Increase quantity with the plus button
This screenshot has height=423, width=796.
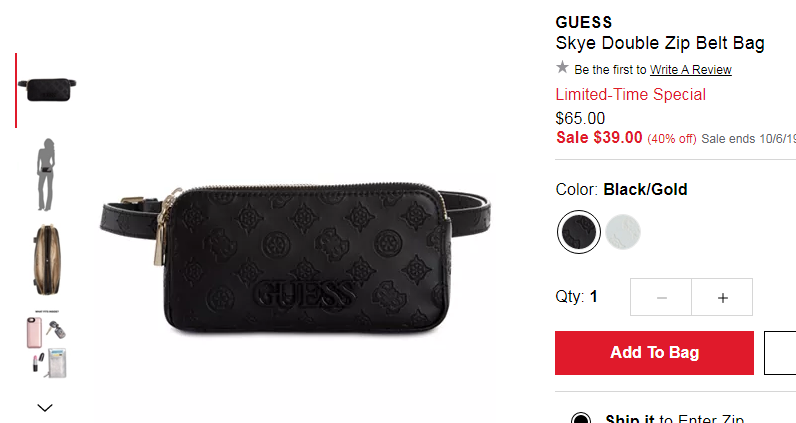(x=722, y=297)
